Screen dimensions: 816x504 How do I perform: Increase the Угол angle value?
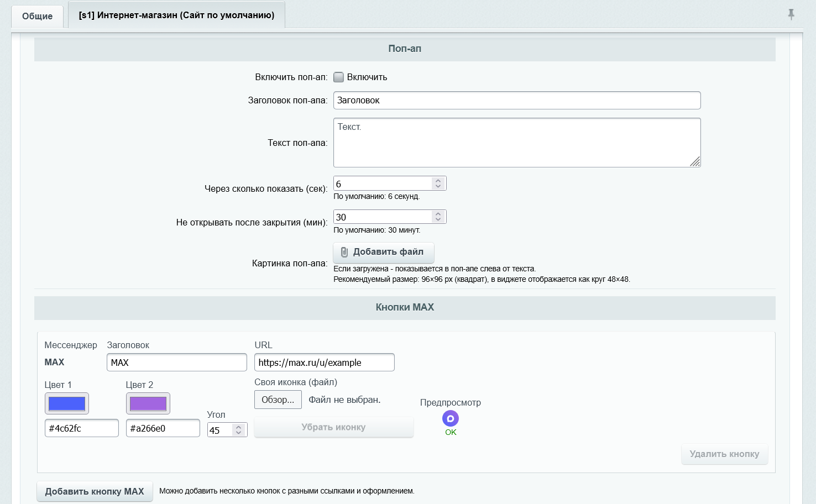point(239,427)
